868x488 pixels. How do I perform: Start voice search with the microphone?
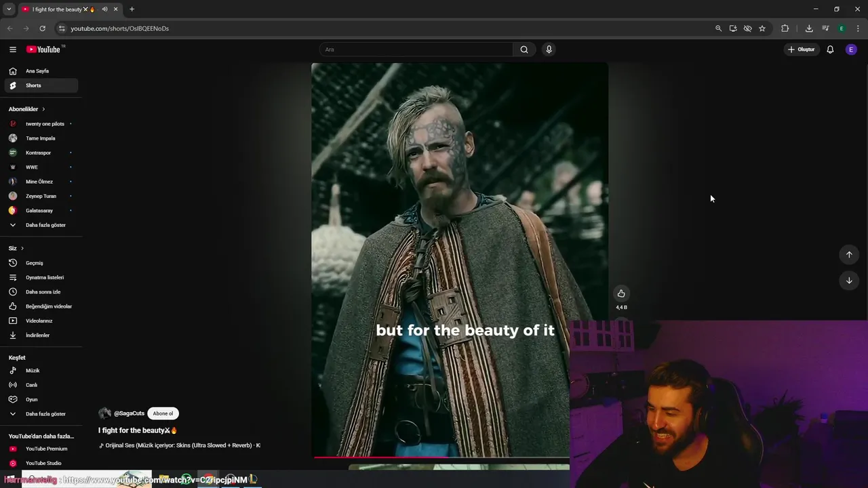(549, 49)
